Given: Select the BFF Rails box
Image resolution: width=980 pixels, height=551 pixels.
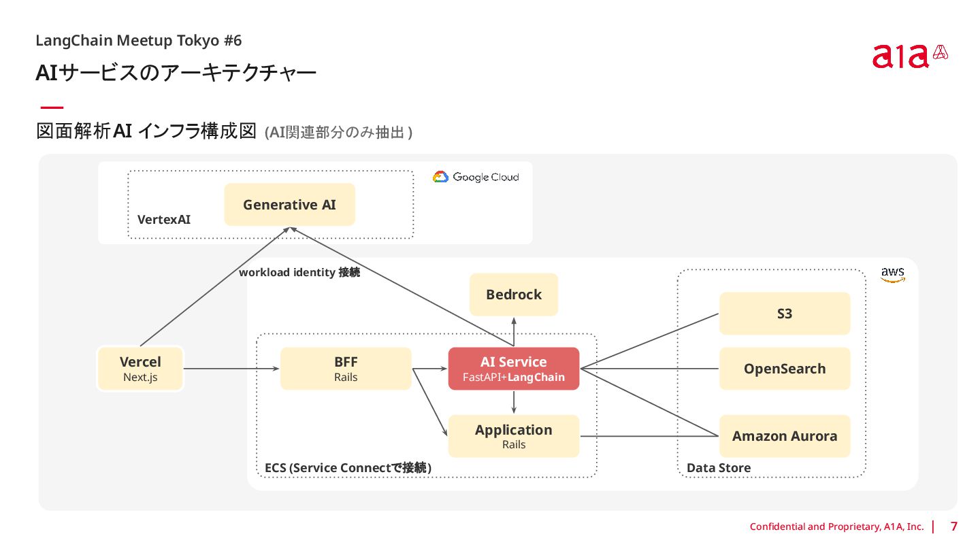Looking at the screenshot, I should point(346,369).
